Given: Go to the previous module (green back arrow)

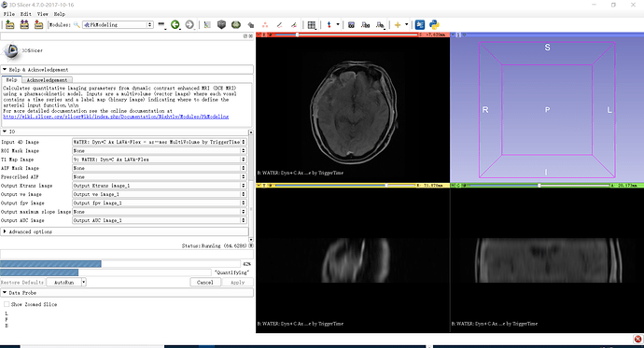Looking at the screenshot, I should click(175, 25).
